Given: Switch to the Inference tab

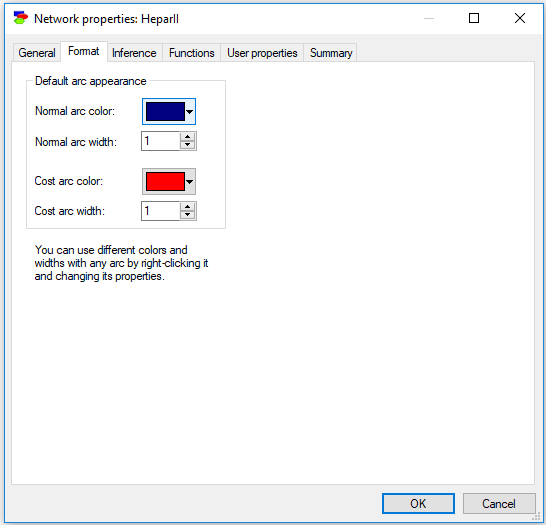Looking at the screenshot, I should pos(134,53).
